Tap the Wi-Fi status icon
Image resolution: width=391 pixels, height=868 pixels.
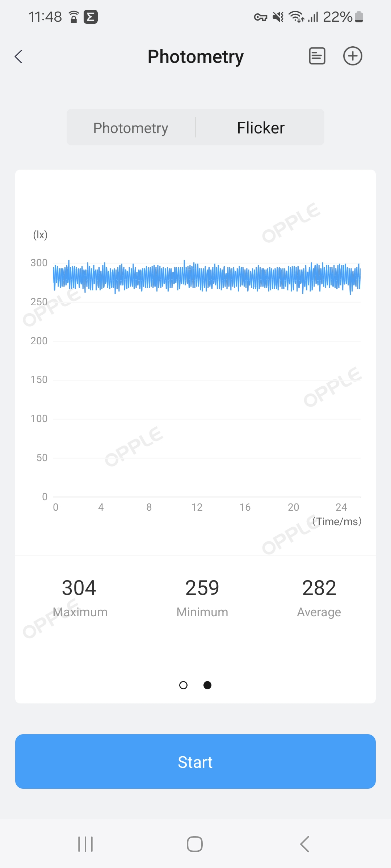click(296, 17)
